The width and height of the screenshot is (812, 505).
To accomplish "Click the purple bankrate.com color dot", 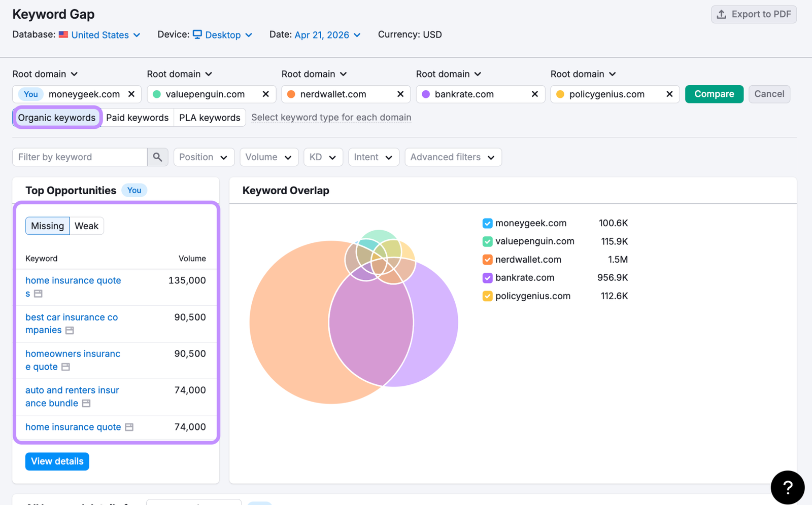I will tap(426, 94).
